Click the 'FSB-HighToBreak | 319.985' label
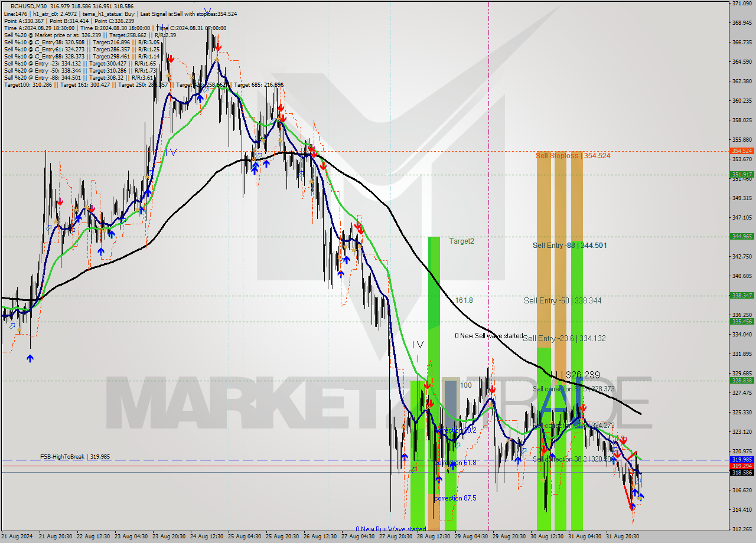The width and height of the screenshot is (756, 543). pos(75,457)
